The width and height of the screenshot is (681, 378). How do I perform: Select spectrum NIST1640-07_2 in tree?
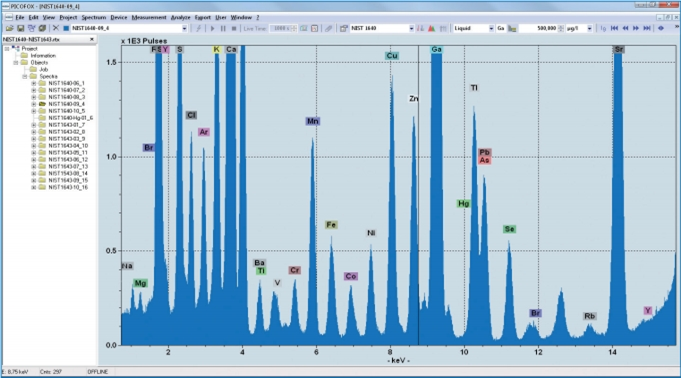pos(66,90)
